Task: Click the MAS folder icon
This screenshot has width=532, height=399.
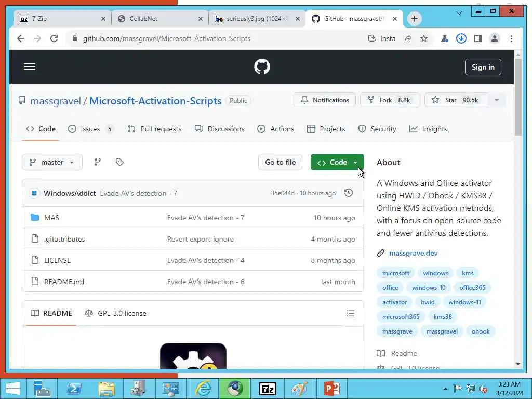Action: (35, 217)
